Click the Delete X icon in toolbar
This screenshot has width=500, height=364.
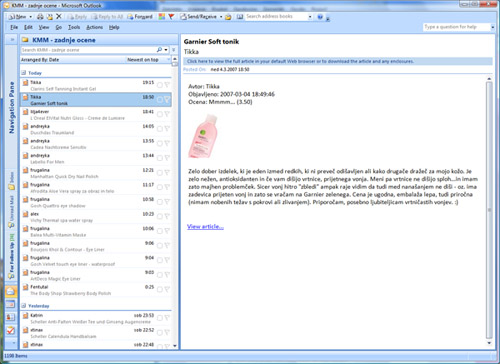click(59, 16)
